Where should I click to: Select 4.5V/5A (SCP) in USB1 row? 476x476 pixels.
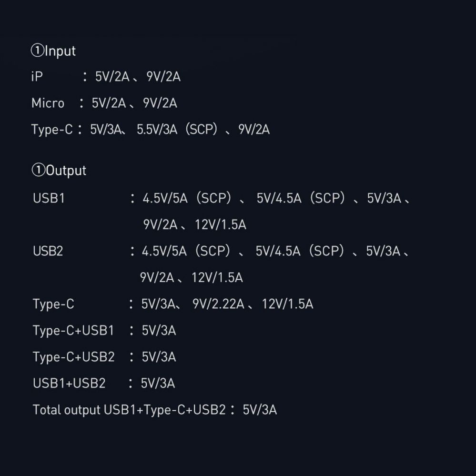[x=187, y=198]
